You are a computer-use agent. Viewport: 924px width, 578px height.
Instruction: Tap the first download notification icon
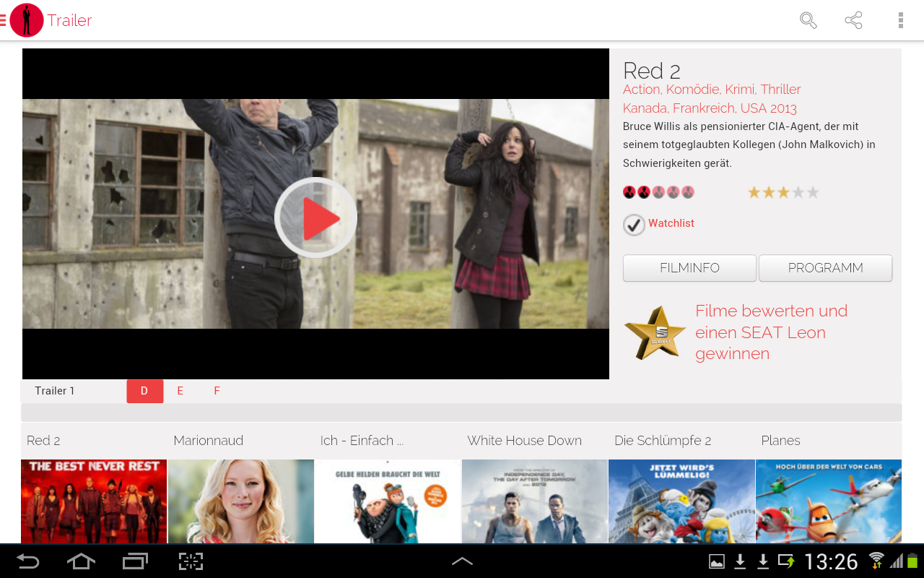coord(740,561)
